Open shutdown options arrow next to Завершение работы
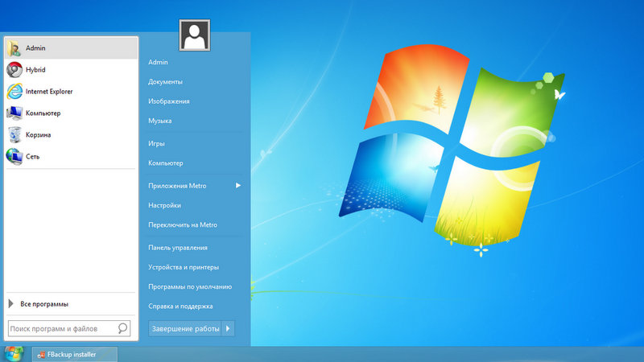Viewport: 644px width, 362px height. (x=228, y=328)
